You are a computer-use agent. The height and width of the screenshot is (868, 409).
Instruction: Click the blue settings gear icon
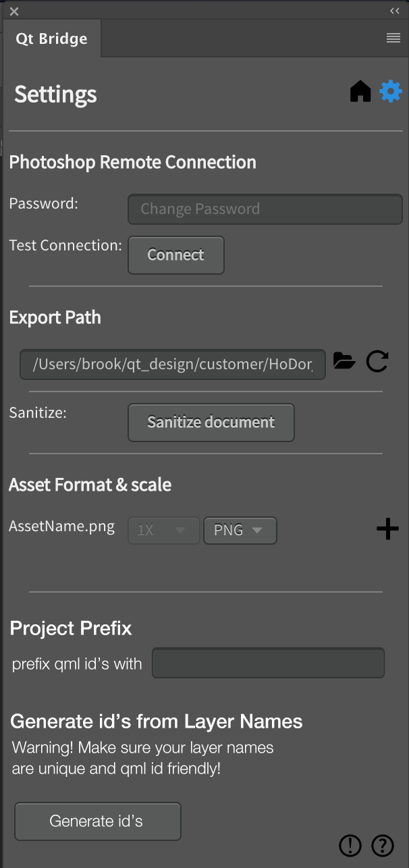391,91
